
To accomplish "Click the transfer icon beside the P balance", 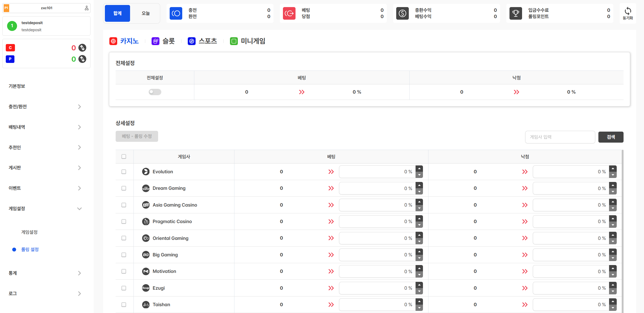I will [x=82, y=59].
